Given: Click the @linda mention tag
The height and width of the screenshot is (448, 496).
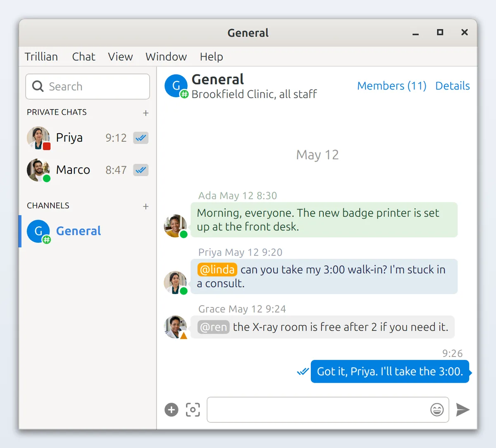Looking at the screenshot, I should pyautogui.click(x=217, y=270).
